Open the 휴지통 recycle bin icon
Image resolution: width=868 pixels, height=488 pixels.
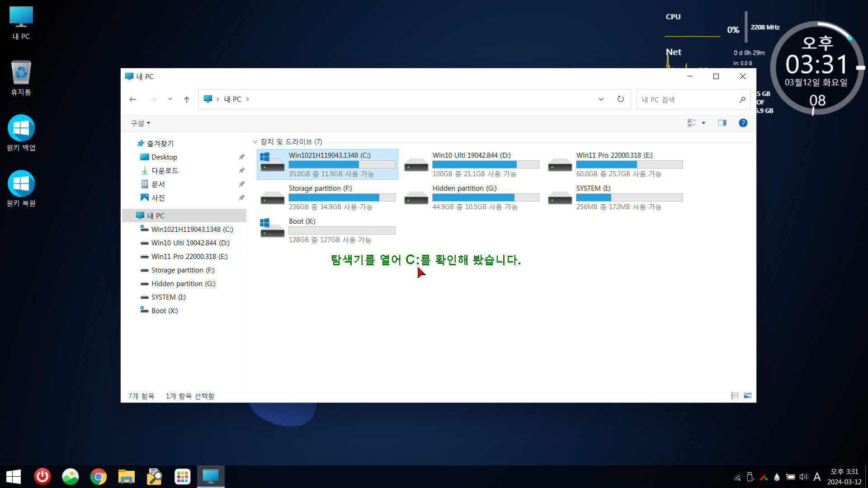point(21,78)
